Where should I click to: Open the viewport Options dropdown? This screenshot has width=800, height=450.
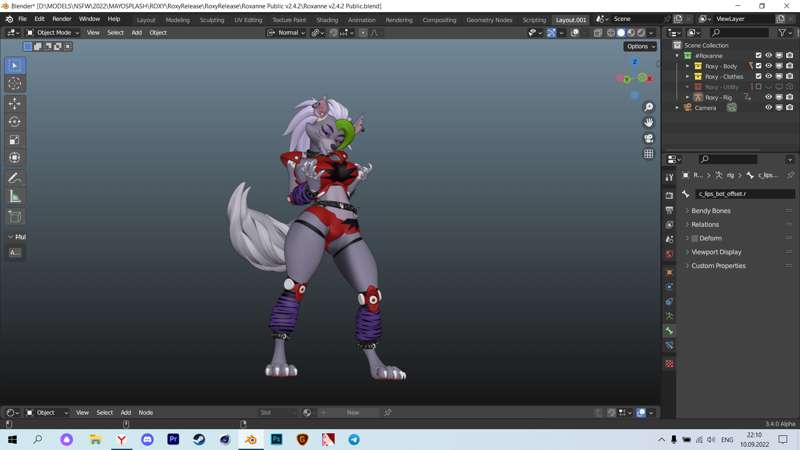[640, 46]
